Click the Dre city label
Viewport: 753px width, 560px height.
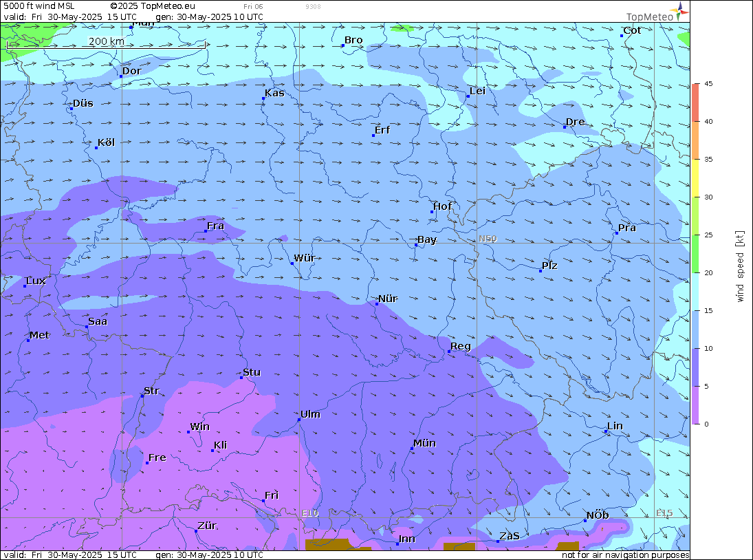[x=576, y=122]
